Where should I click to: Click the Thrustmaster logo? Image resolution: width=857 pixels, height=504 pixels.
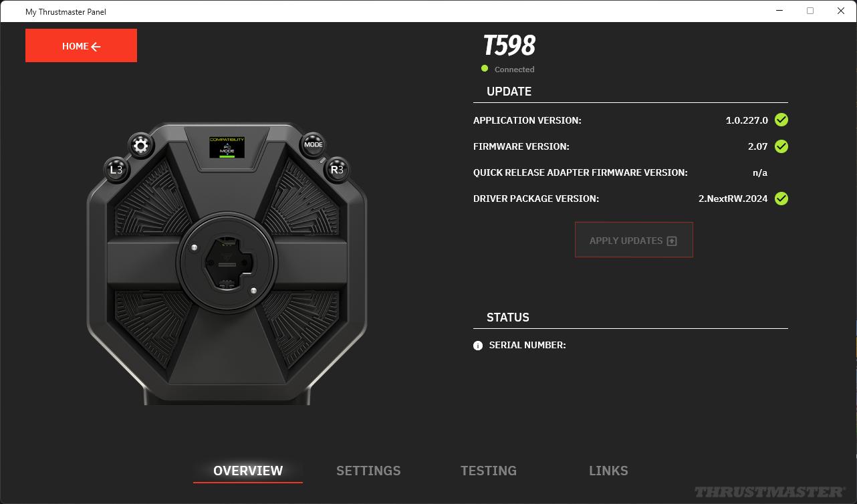(769, 492)
